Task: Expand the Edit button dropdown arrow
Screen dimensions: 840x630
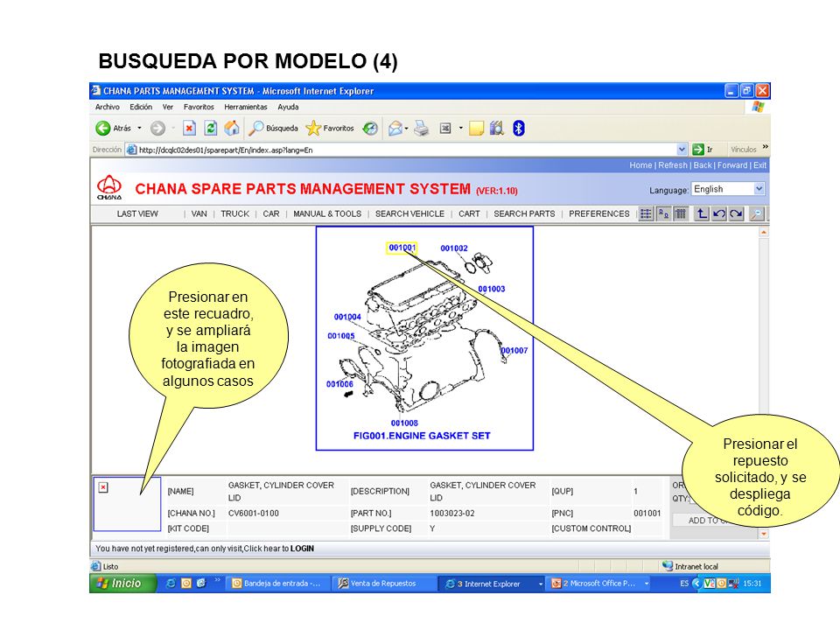Action: (461, 129)
